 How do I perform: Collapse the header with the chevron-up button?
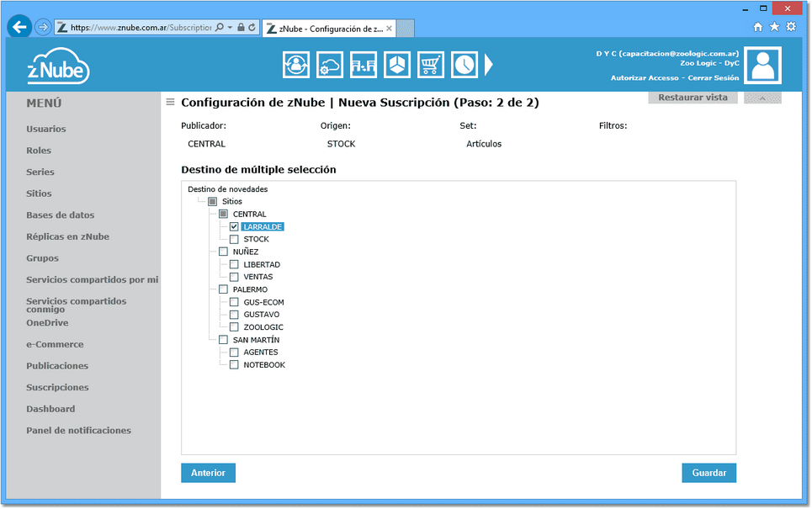click(x=762, y=98)
